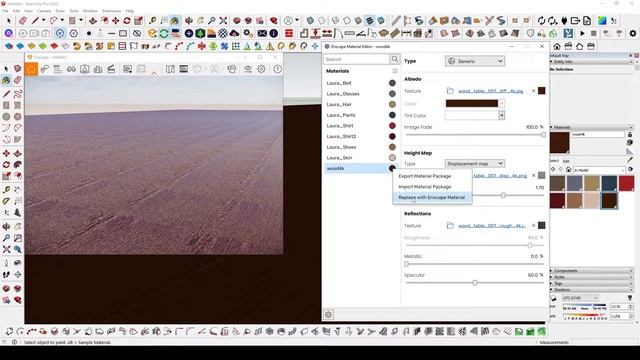Open Enscape general settings gears icon
The height and width of the screenshot is (360, 640).
248,33
